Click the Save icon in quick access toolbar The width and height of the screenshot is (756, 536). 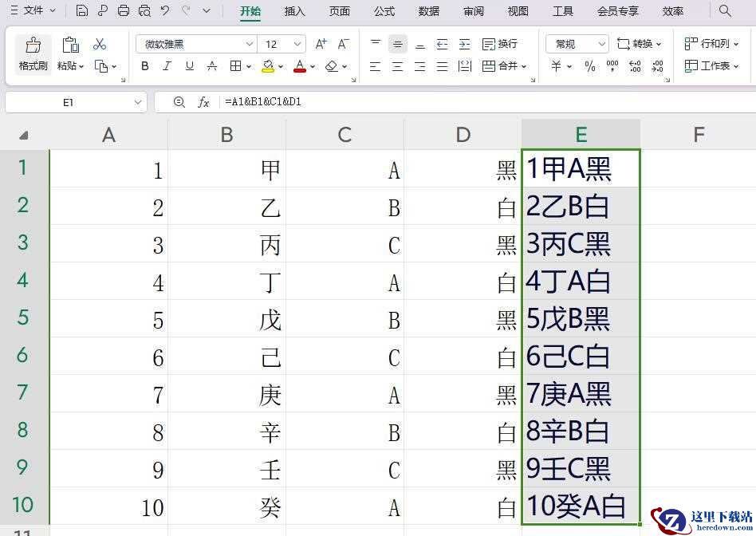(82, 10)
